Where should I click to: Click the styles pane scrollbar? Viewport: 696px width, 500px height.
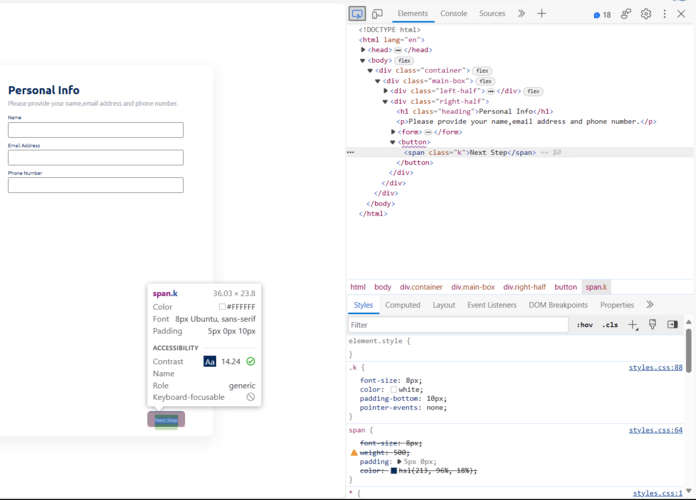(x=688, y=350)
